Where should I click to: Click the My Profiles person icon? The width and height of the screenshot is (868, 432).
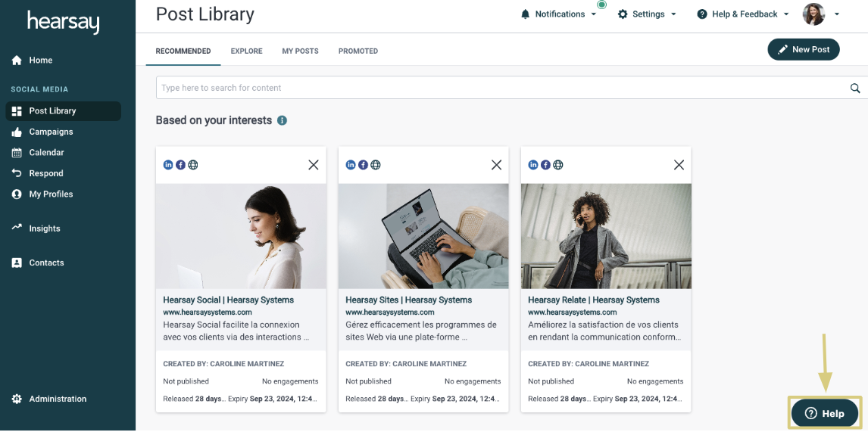tap(17, 194)
